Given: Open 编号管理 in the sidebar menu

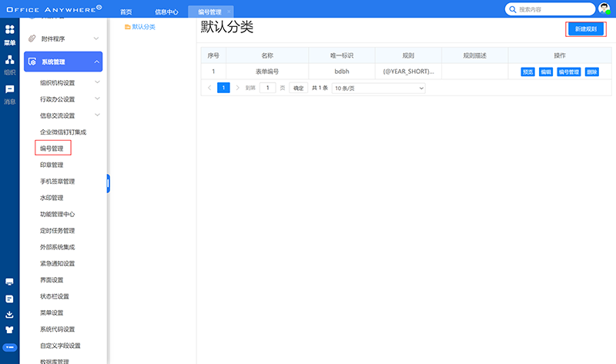Looking at the screenshot, I should (x=52, y=149).
